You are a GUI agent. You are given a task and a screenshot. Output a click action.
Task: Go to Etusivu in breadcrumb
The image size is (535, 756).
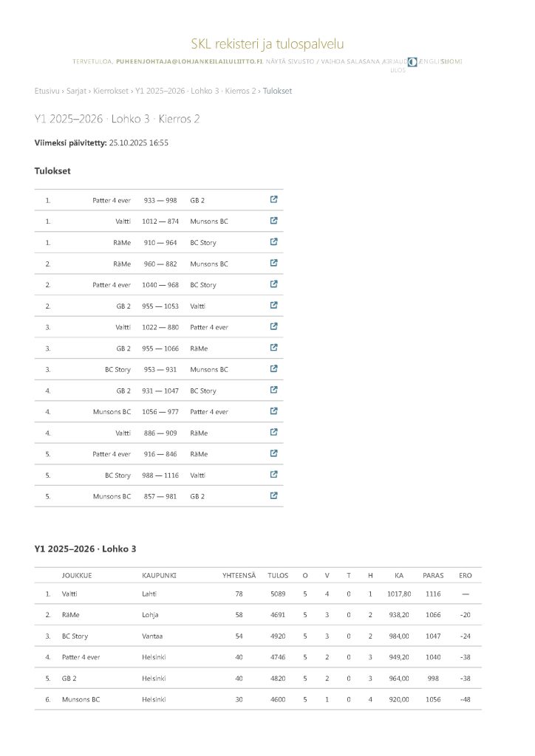(x=47, y=91)
